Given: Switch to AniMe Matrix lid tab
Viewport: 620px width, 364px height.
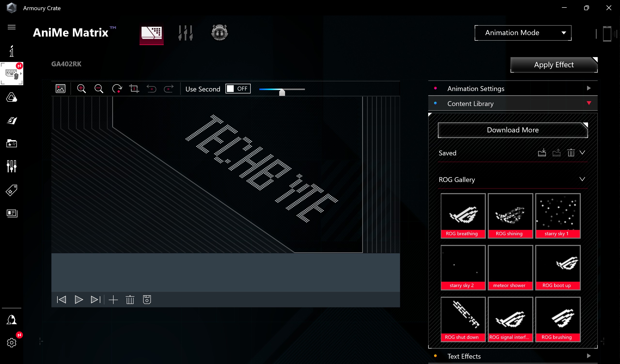Looking at the screenshot, I should [152, 33].
